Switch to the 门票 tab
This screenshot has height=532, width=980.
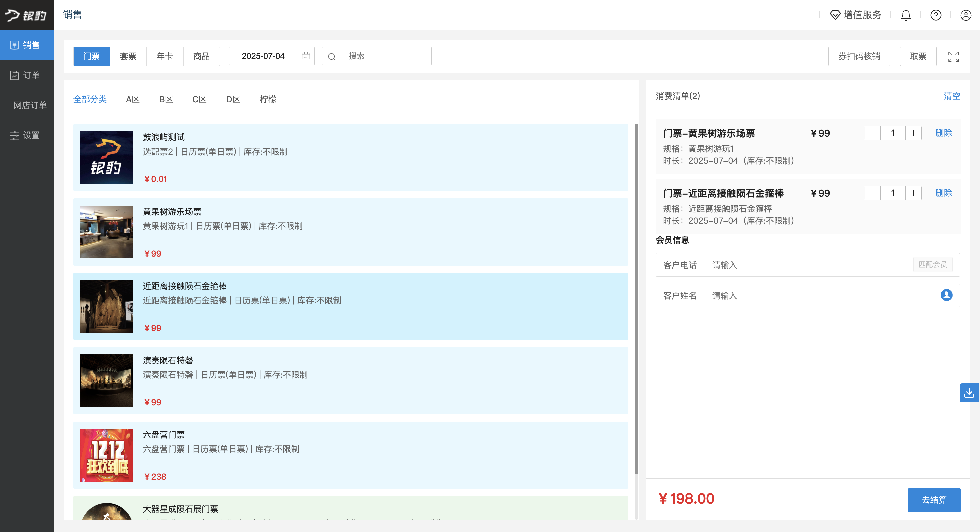click(x=91, y=56)
